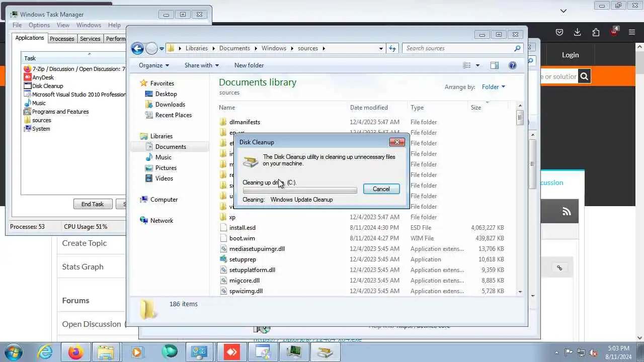
Task: Click the Libraries breadcrumb in address bar
Action: pos(196,49)
